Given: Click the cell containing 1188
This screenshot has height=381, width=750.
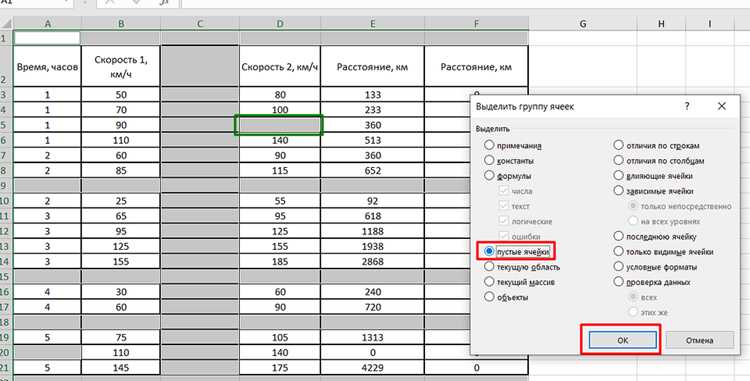Looking at the screenshot, I should tap(372, 231).
